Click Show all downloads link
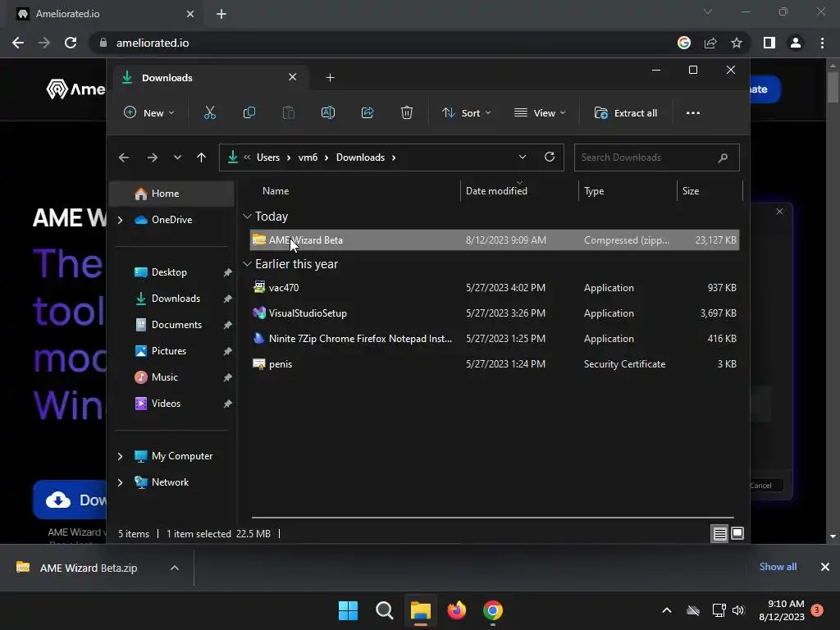The image size is (840, 630). coord(778,567)
